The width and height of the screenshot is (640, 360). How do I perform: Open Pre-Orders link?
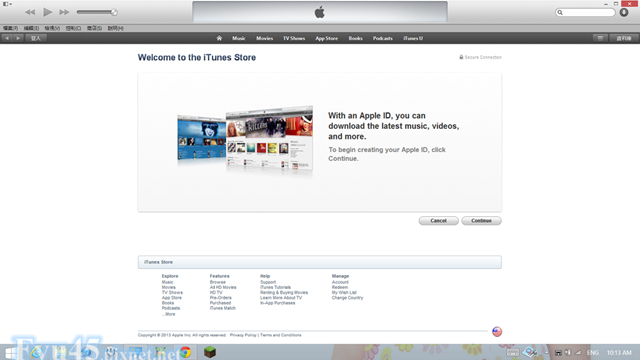[220, 298]
